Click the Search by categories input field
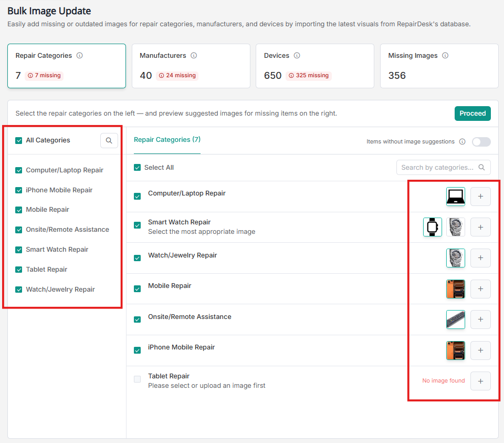Screen dimensions: 504x443 tap(436, 167)
